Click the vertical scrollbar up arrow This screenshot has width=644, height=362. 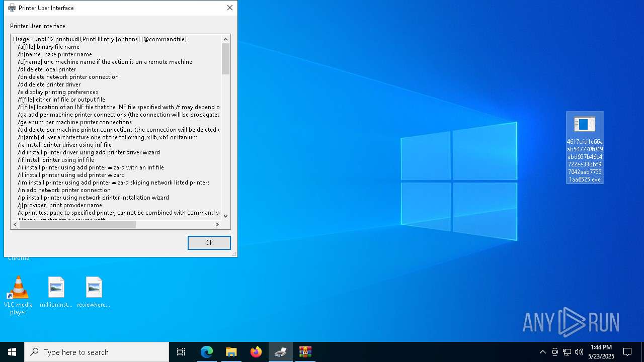(225, 39)
